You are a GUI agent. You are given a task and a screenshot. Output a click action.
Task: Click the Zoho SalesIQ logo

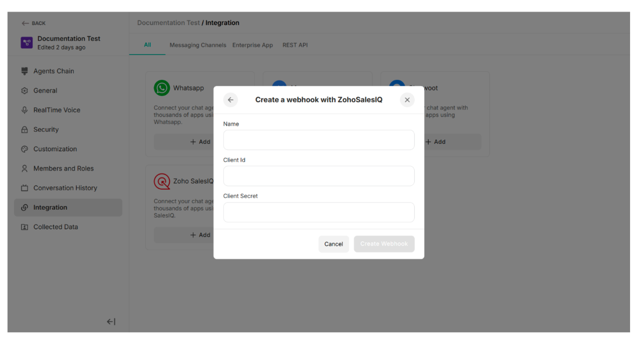(x=162, y=181)
